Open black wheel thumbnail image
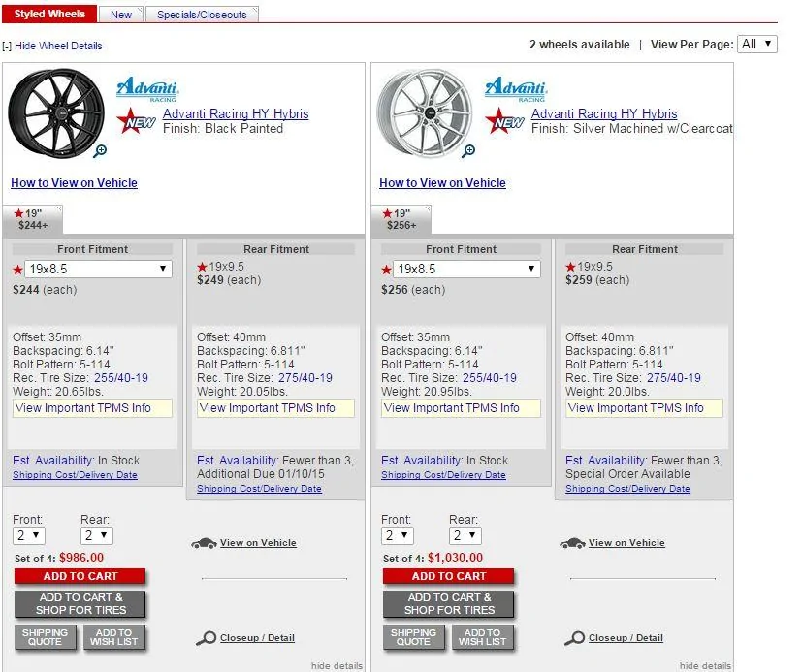This screenshot has height=672, width=802. [56, 113]
